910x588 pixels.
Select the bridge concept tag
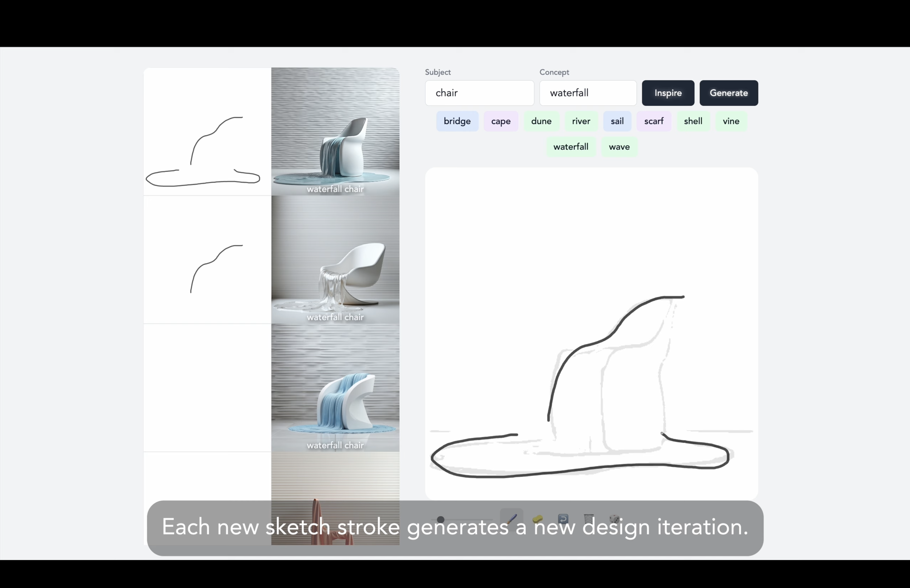[457, 121]
